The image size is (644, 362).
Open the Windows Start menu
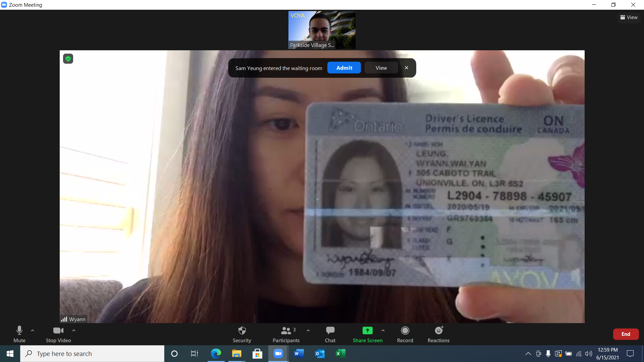[x=10, y=354]
